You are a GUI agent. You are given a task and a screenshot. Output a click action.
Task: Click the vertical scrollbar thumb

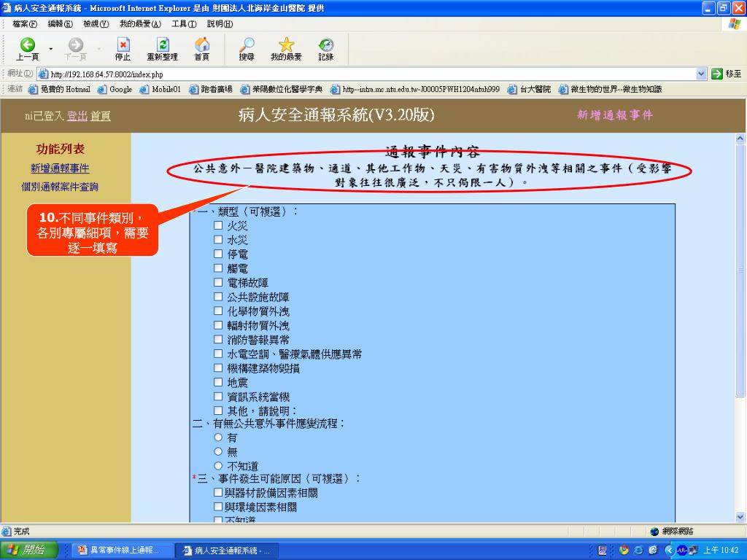pyautogui.click(x=740, y=270)
